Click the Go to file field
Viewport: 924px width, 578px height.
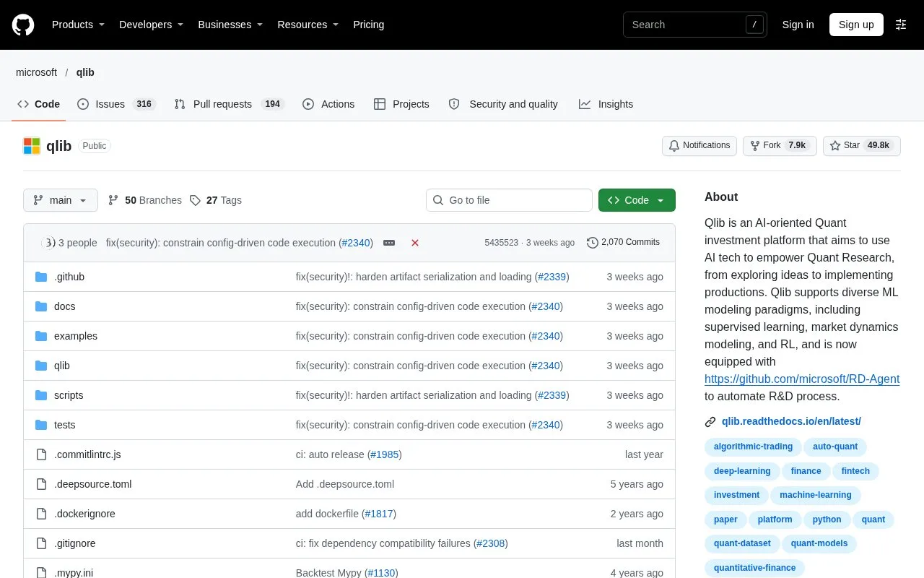(x=509, y=200)
